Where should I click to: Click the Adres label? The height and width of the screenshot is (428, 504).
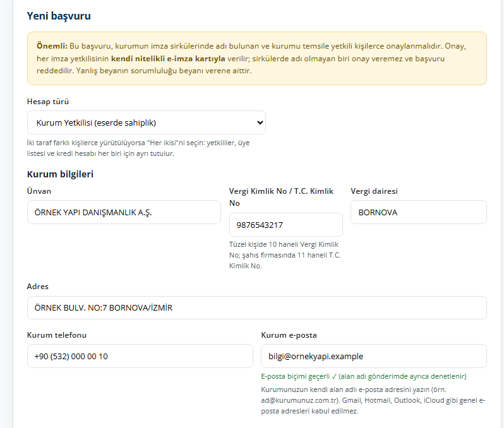point(38,287)
